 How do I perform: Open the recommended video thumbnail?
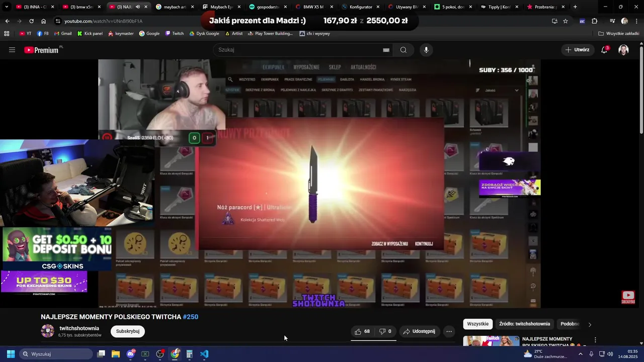click(x=491, y=341)
